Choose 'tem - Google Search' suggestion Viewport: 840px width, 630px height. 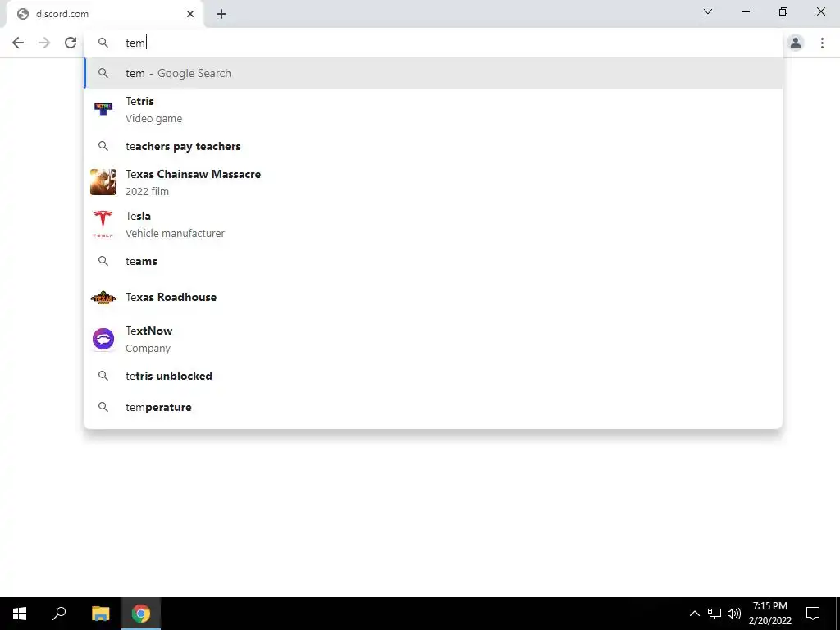(433, 73)
